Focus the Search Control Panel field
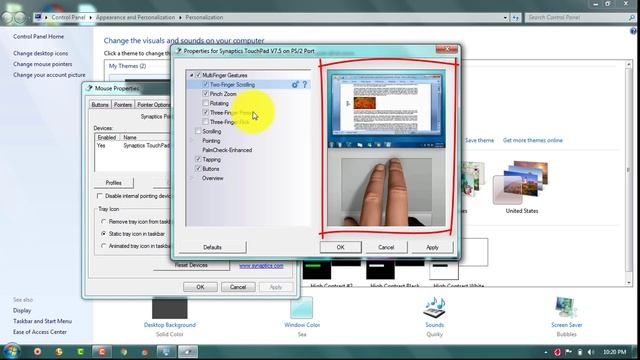This screenshot has width=640, height=360. pyautogui.click(x=577, y=18)
